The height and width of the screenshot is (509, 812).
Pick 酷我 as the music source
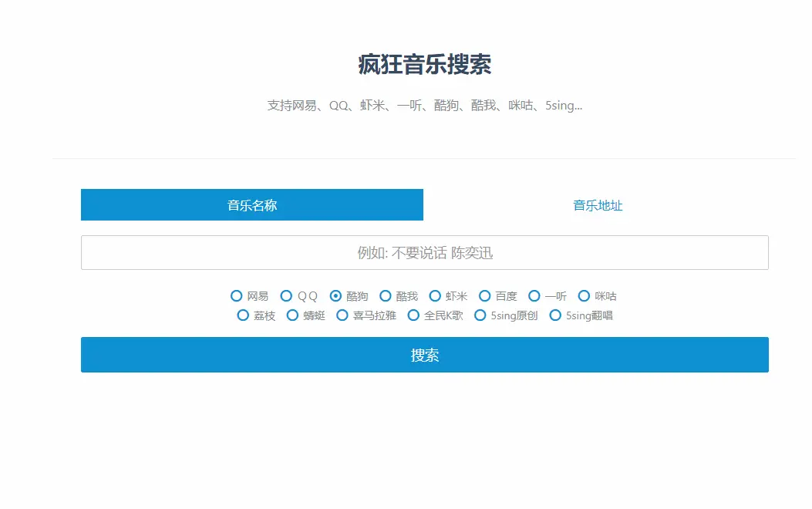tap(385, 295)
